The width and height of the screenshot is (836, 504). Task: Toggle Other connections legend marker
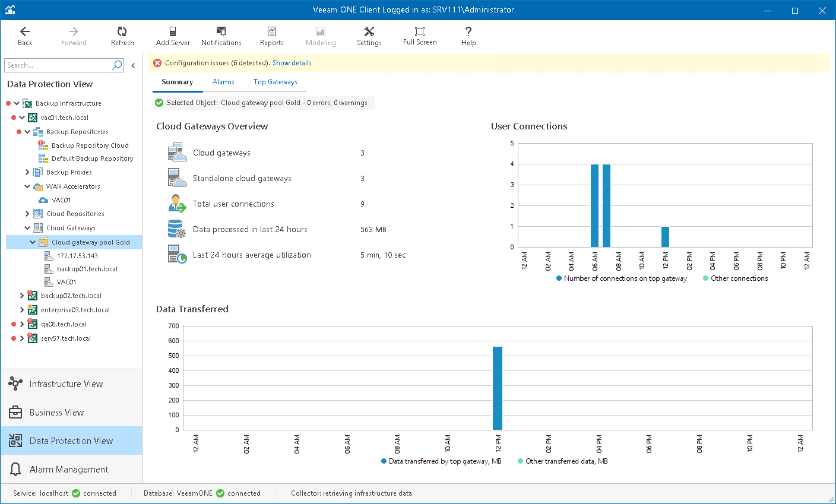(x=705, y=278)
